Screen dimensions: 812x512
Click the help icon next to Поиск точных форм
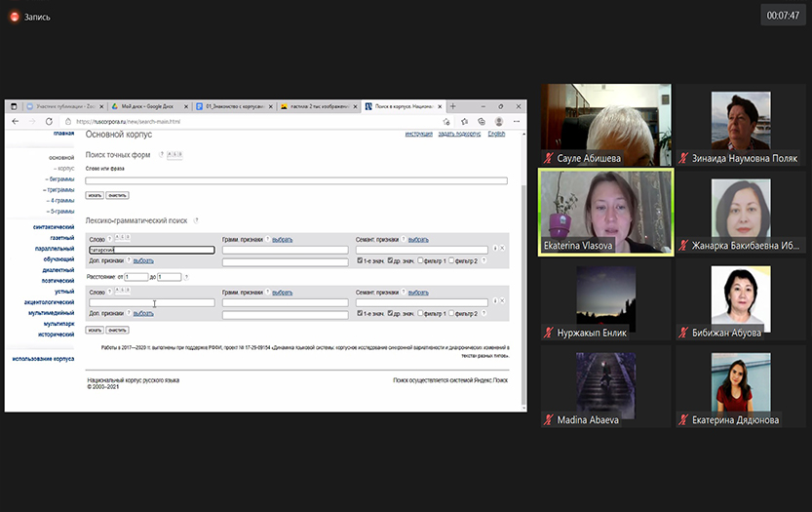(x=161, y=155)
